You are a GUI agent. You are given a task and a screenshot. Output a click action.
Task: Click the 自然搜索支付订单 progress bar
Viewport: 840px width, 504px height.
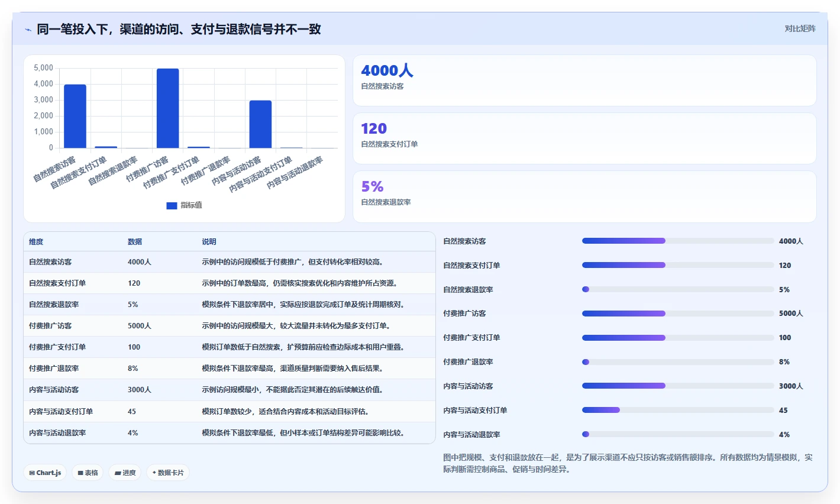678,265
